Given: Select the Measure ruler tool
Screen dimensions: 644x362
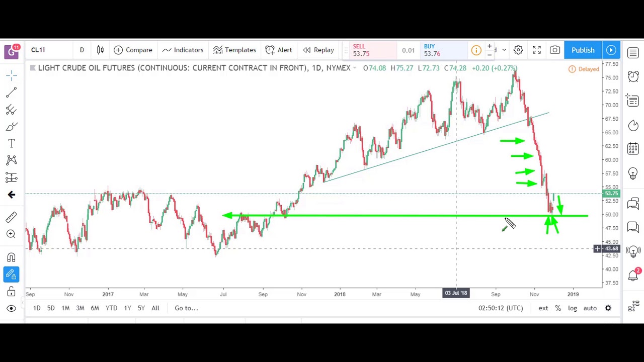Looking at the screenshot, I should pos(12,218).
